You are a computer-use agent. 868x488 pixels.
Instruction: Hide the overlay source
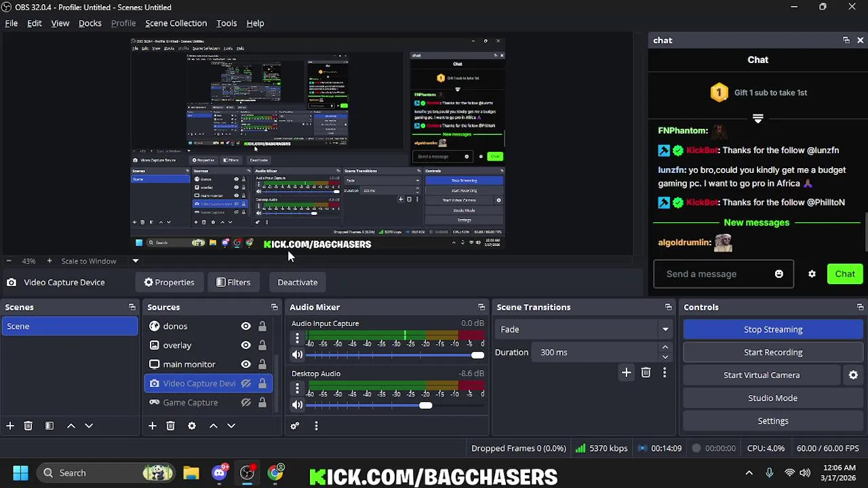(246, 345)
